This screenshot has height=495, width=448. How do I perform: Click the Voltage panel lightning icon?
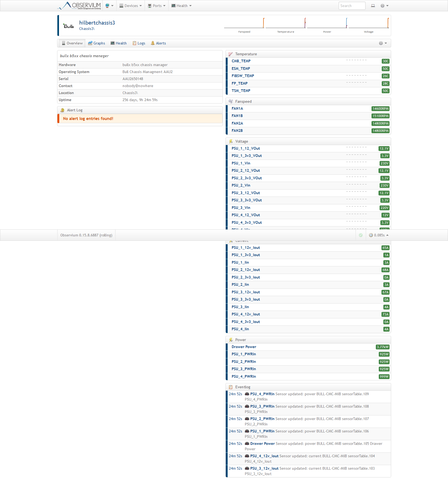point(231,141)
